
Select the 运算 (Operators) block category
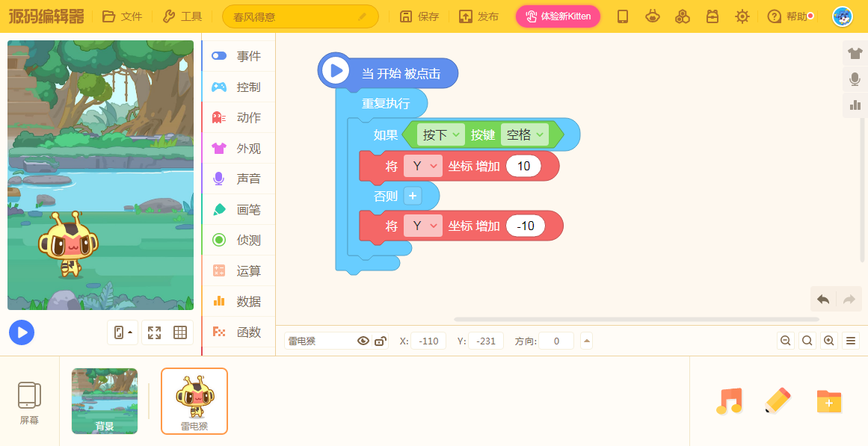click(238, 270)
